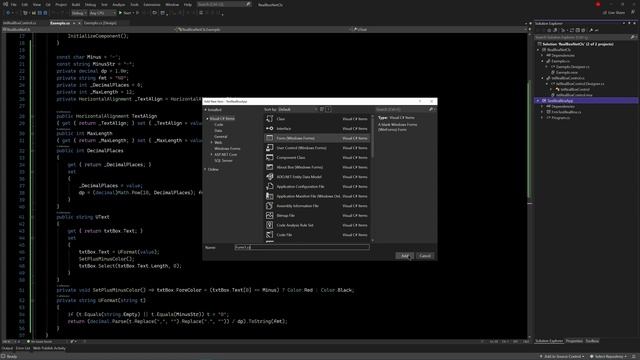Click dialog Search templates field
Image resolution: width=640 pixels, height=360 pixels.
pyautogui.click(x=402, y=109)
